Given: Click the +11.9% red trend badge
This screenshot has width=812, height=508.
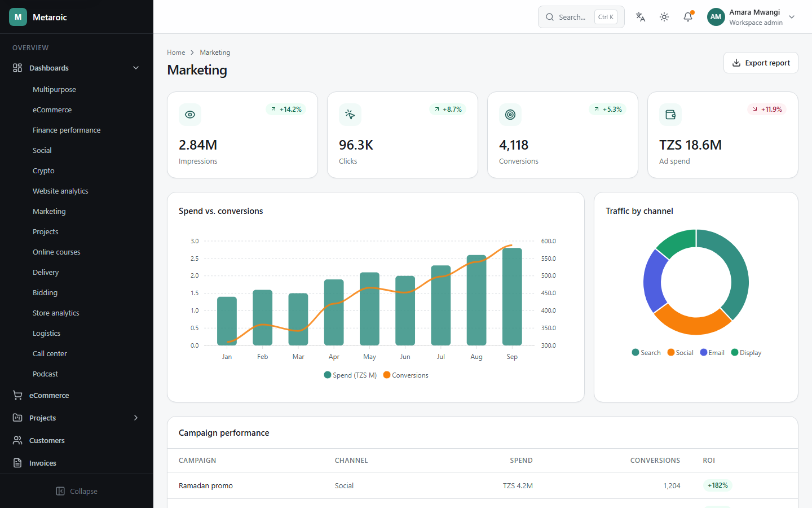Looking at the screenshot, I should 767,110.
